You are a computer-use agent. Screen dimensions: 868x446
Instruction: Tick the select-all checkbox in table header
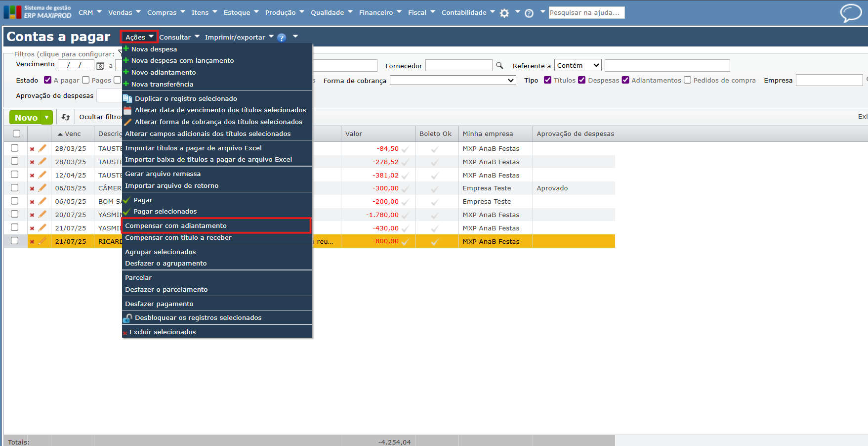coord(17,134)
